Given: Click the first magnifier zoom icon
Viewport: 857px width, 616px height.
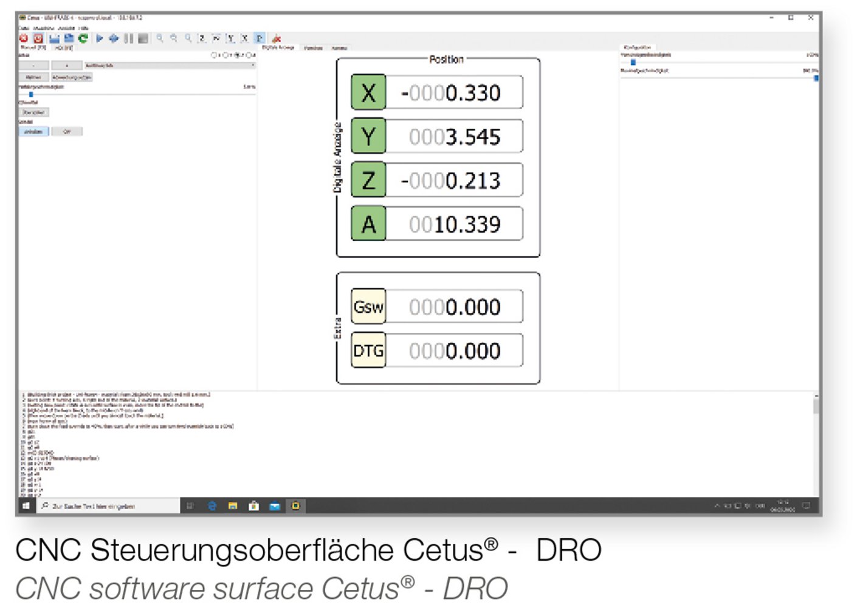Looking at the screenshot, I should pos(160,38).
